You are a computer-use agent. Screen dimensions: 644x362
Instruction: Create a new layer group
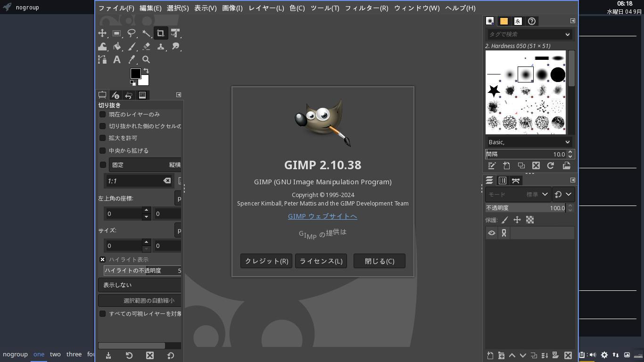click(x=501, y=355)
